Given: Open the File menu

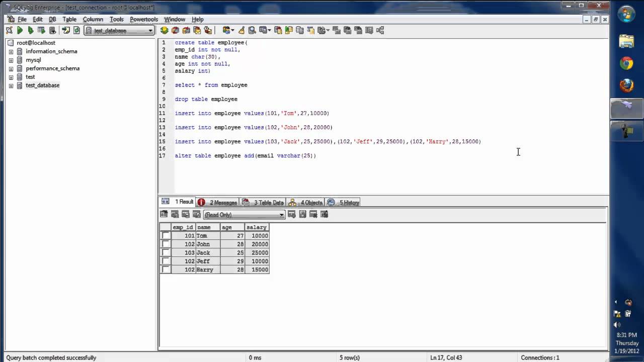Looking at the screenshot, I should point(22,19).
